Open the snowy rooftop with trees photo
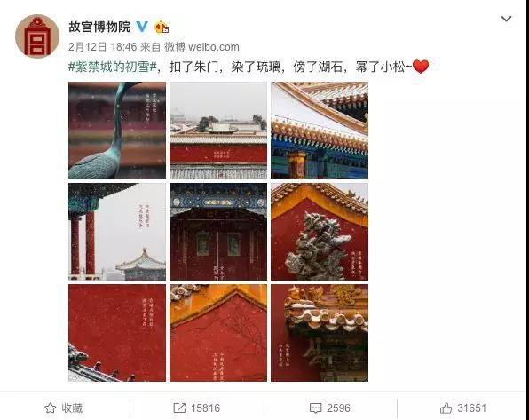Screen dimensions: 529x420 click(218, 131)
